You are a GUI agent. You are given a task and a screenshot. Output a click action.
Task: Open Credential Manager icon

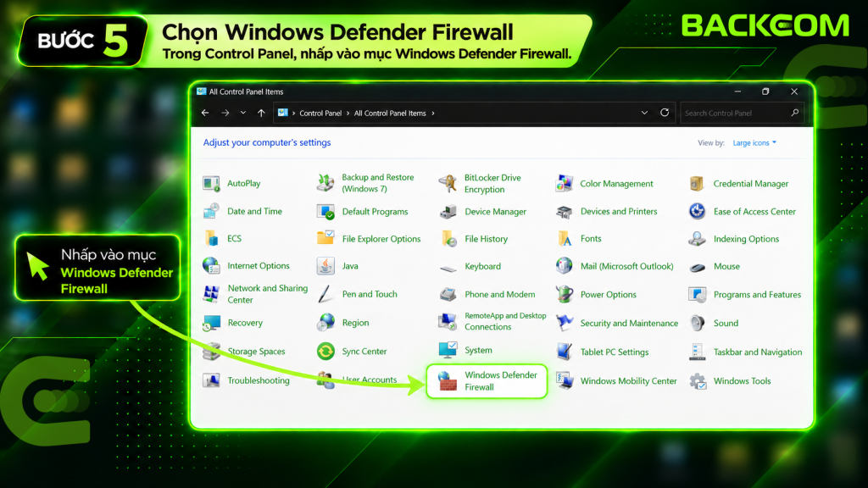coord(697,183)
